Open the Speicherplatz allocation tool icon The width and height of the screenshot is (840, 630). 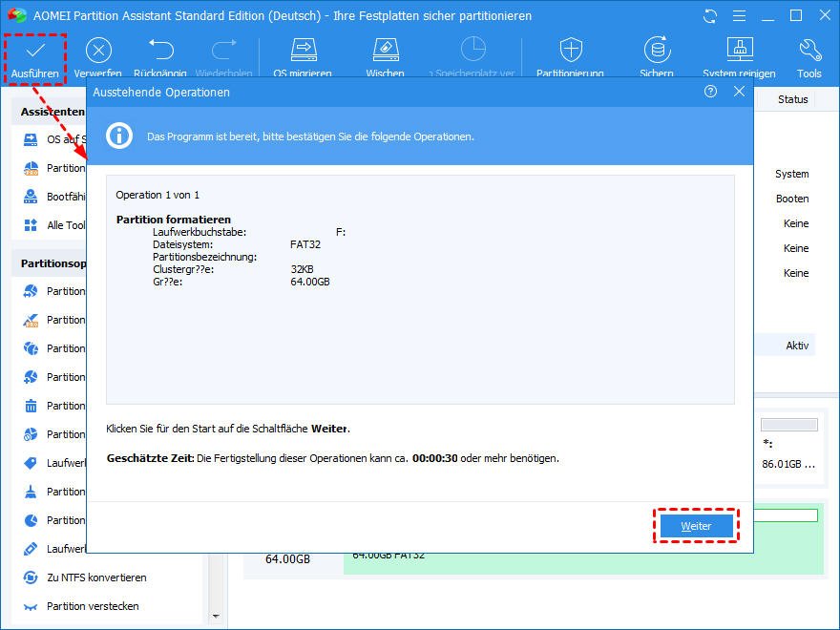tap(473, 50)
